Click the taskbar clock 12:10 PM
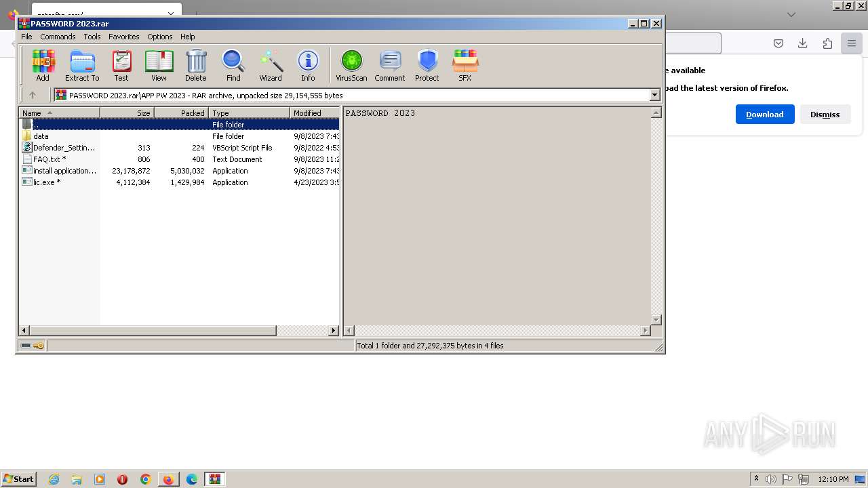The image size is (868, 488). coord(833,479)
